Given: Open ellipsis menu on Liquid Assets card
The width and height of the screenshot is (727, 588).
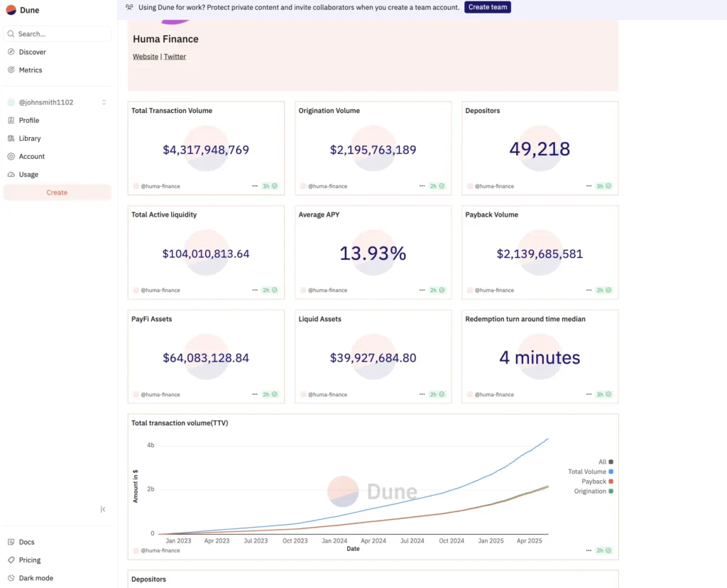Looking at the screenshot, I should (422, 394).
